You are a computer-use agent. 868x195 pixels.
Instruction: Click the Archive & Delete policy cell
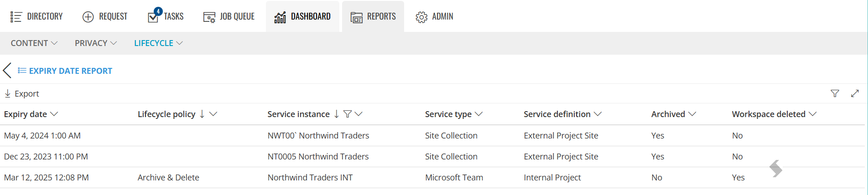click(x=168, y=177)
